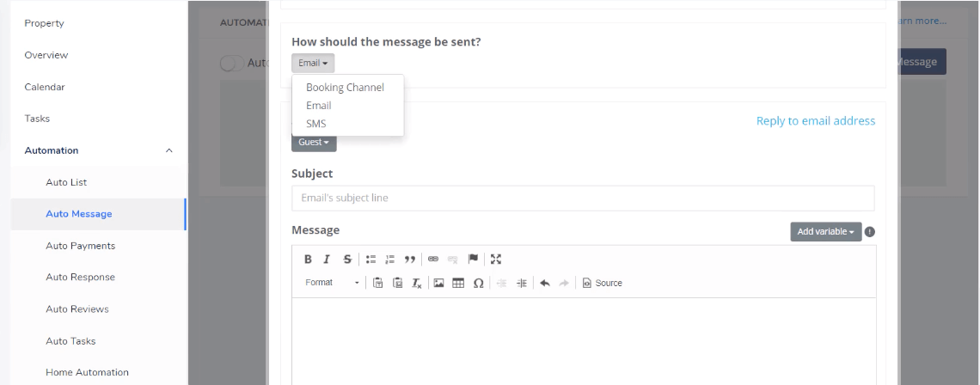The height and width of the screenshot is (385, 980).
Task: Click the info icon beside Add variable
Action: tap(869, 232)
